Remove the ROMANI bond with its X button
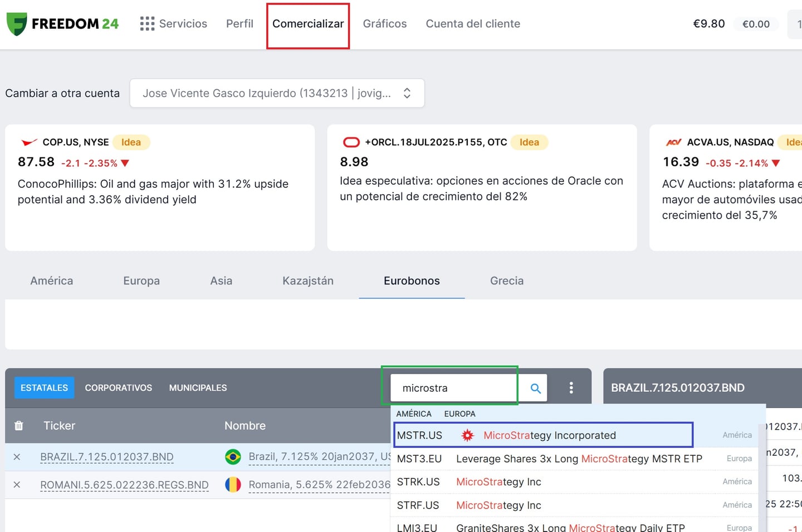The width and height of the screenshot is (802, 532). click(17, 484)
